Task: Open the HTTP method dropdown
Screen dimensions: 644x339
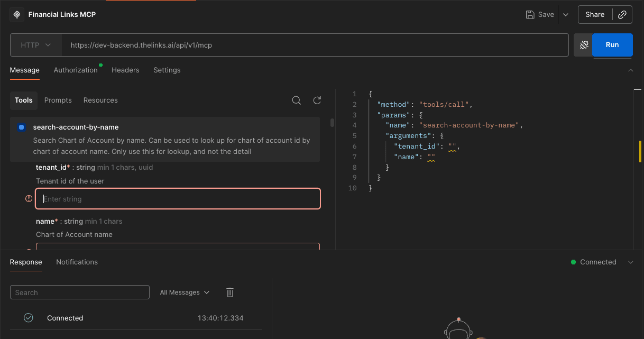Action: [x=35, y=45]
